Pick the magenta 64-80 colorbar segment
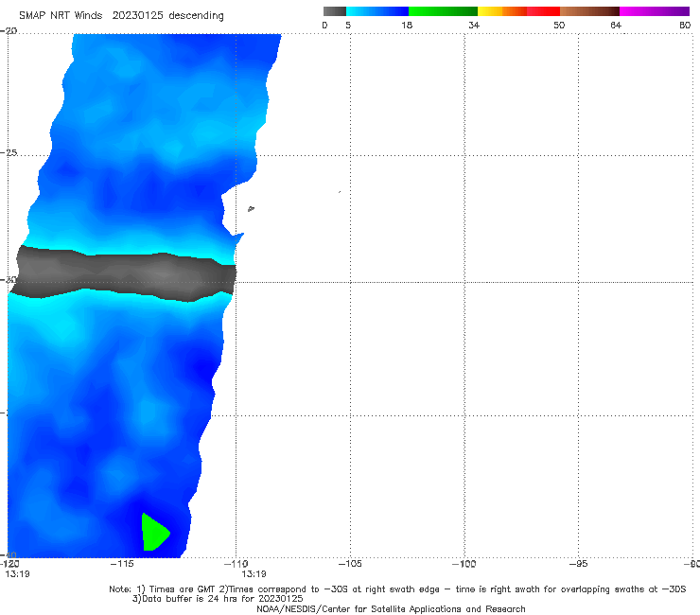This screenshot has height=615, width=700. tap(655, 11)
